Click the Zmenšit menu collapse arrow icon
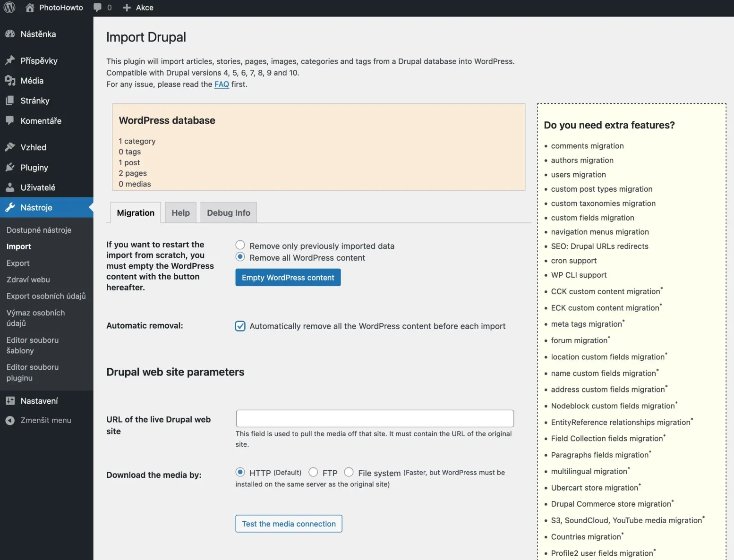The width and height of the screenshot is (734, 560). click(x=10, y=420)
